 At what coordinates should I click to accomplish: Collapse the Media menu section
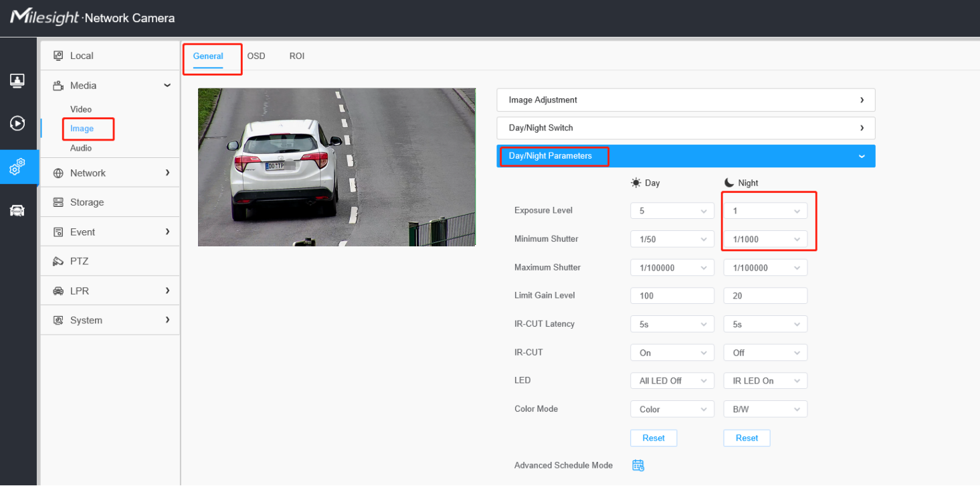tap(110, 86)
